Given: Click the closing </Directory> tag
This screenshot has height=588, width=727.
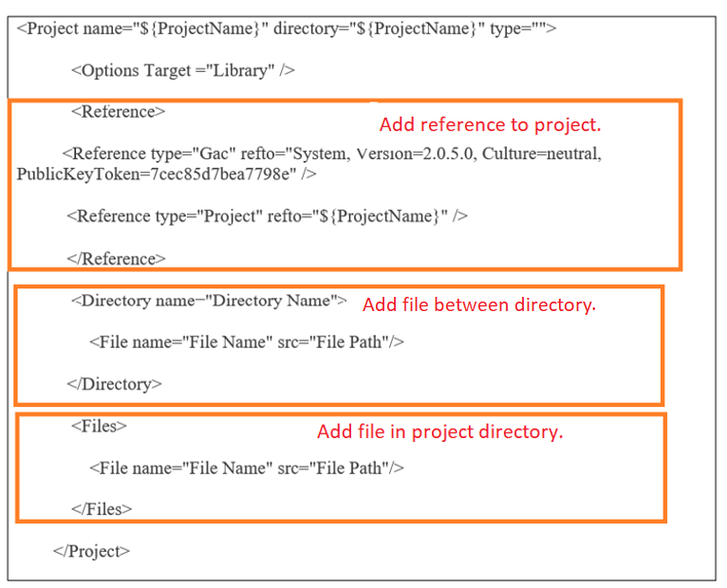Looking at the screenshot, I should click(114, 385).
